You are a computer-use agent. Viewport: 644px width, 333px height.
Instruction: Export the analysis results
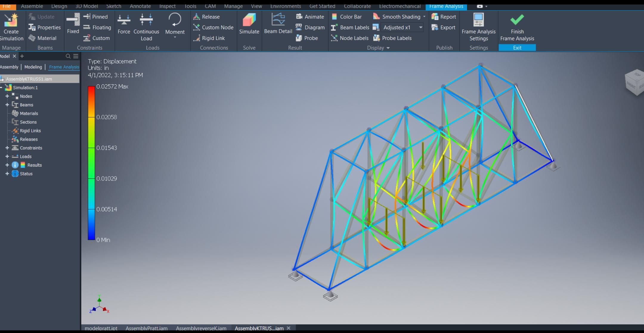[444, 27]
